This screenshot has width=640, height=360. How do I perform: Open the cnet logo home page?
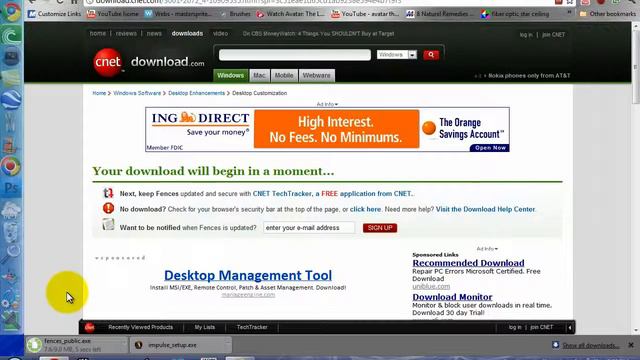click(108, 62)
